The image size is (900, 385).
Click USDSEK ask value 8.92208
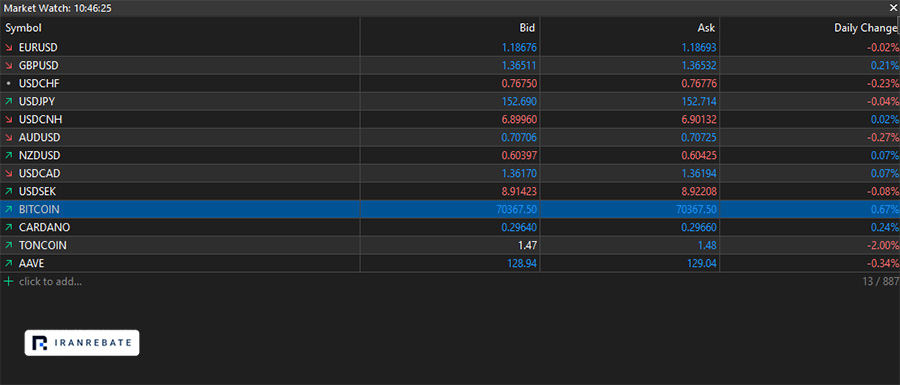click(699, 192)
